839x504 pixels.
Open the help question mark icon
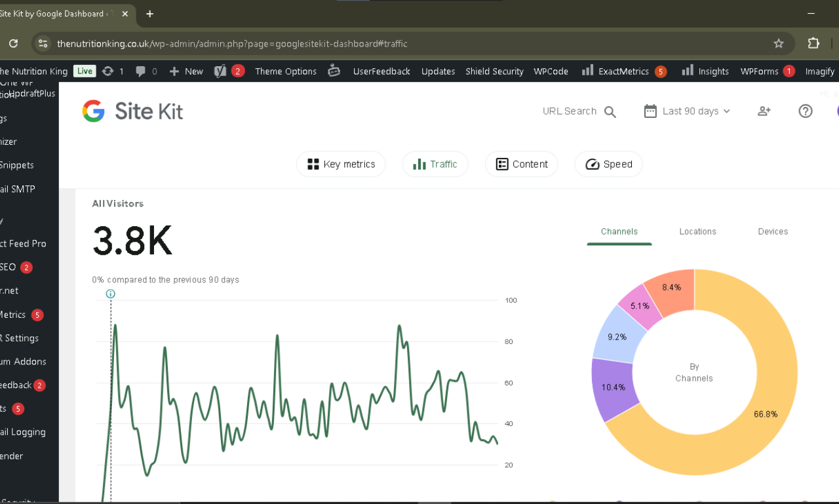tap(806, 111)
